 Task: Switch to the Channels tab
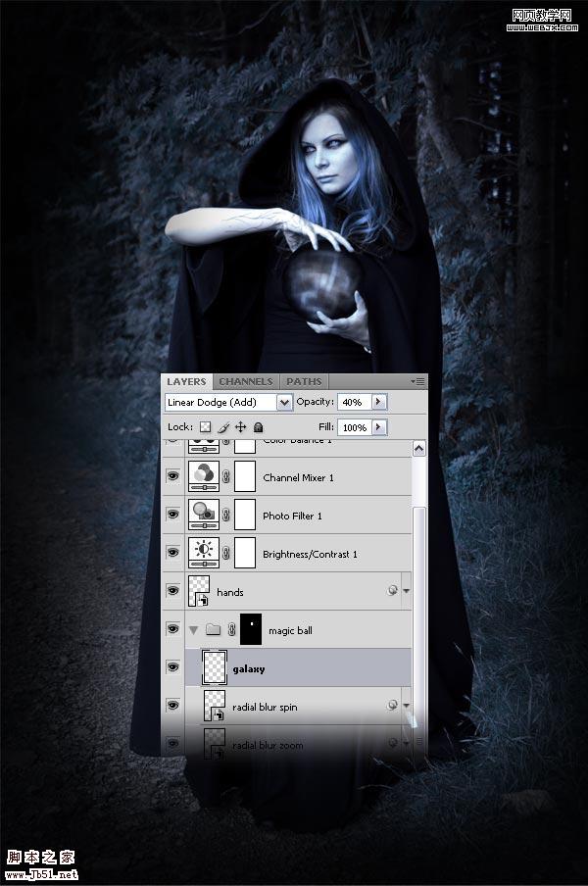tap(246, 381)
